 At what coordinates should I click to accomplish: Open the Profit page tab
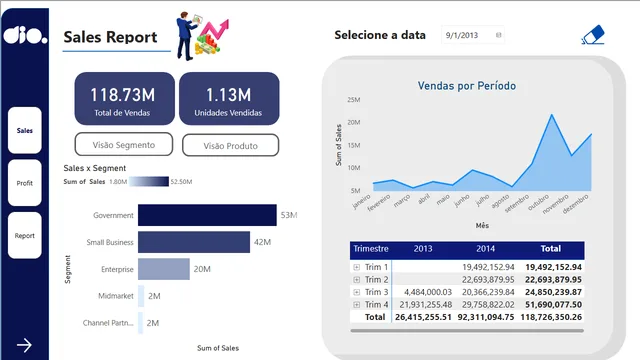24,183
